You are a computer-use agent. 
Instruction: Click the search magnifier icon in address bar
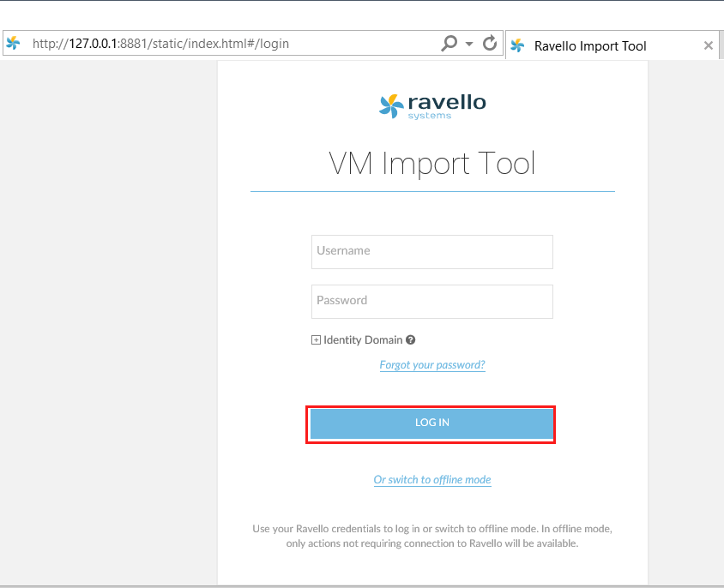[x=449, y=44]
